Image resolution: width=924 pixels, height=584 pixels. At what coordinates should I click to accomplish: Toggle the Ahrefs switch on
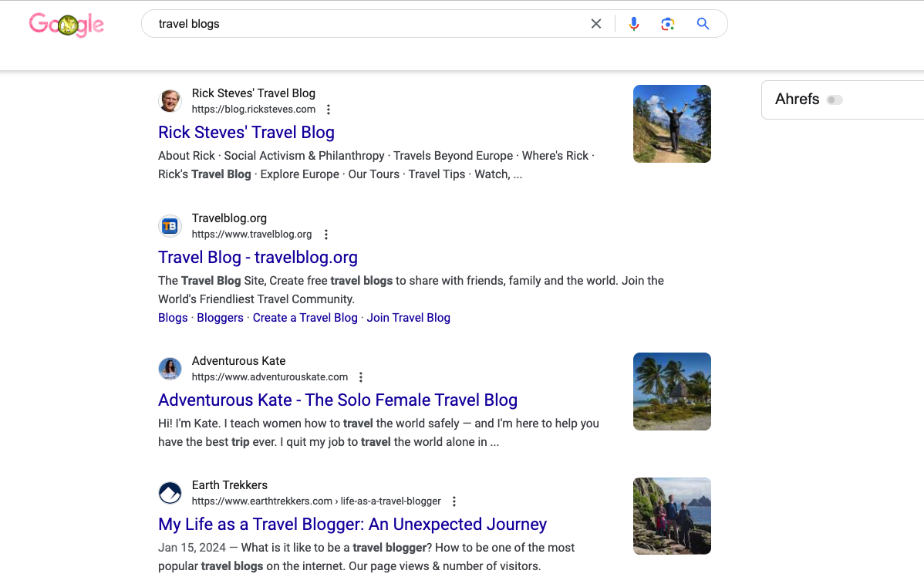point(835,100)
